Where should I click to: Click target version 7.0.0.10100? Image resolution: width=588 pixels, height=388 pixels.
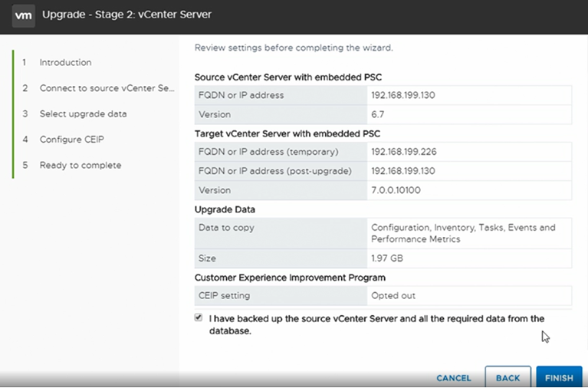(x=396, y=190)
